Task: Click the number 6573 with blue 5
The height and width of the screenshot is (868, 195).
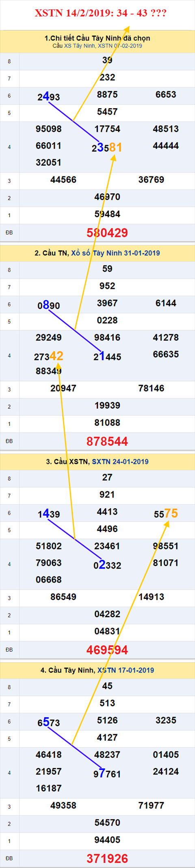Action: coord(49,722)
